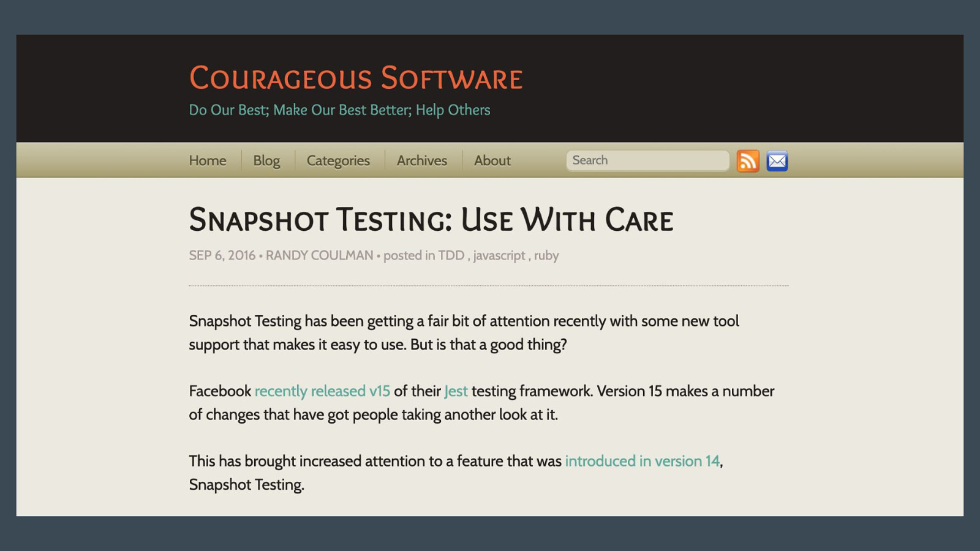Open the Snapshot Testing article title
This screenshot has width=980, height=551.
431,220
